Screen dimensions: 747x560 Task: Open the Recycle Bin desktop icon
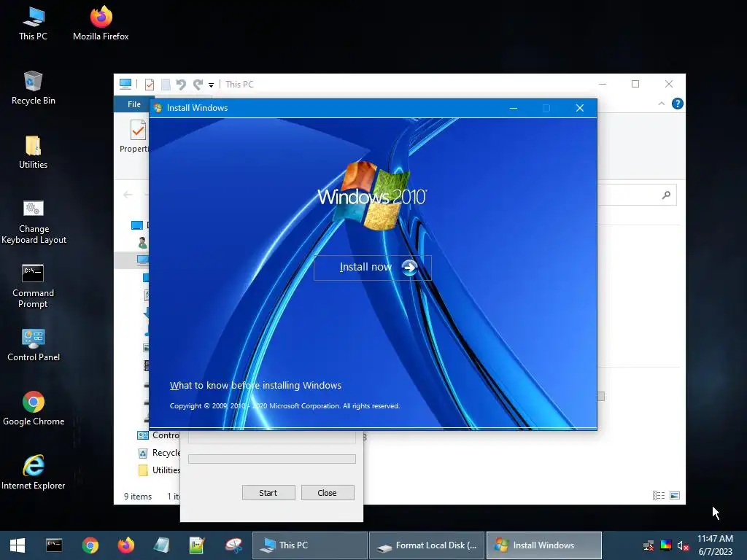click(x=34, y=87)
